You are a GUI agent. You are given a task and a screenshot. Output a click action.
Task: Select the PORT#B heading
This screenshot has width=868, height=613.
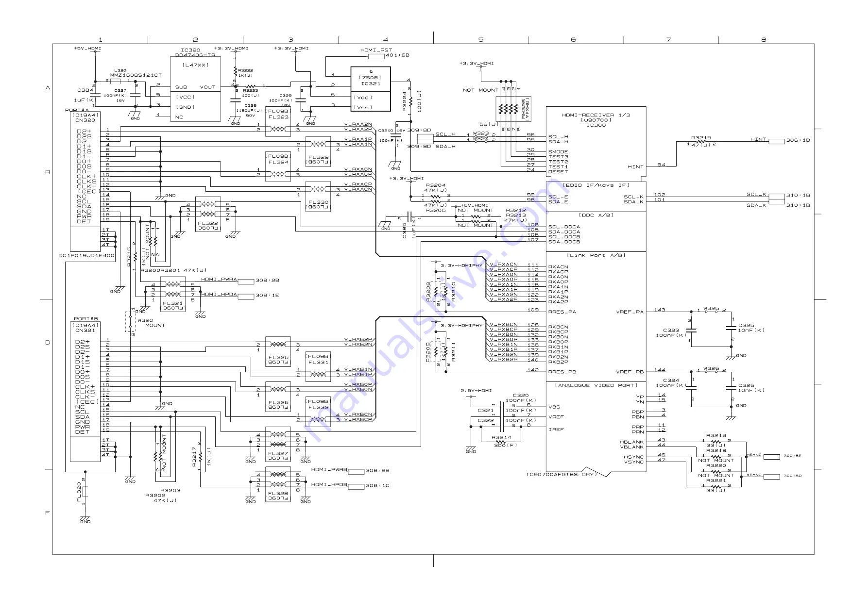(86, 319)
